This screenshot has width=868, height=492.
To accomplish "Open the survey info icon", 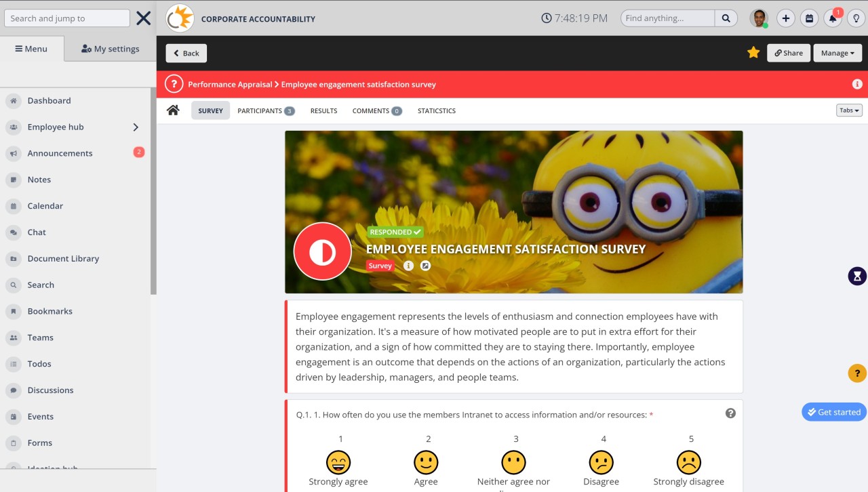I will click(x=408, y=266).
